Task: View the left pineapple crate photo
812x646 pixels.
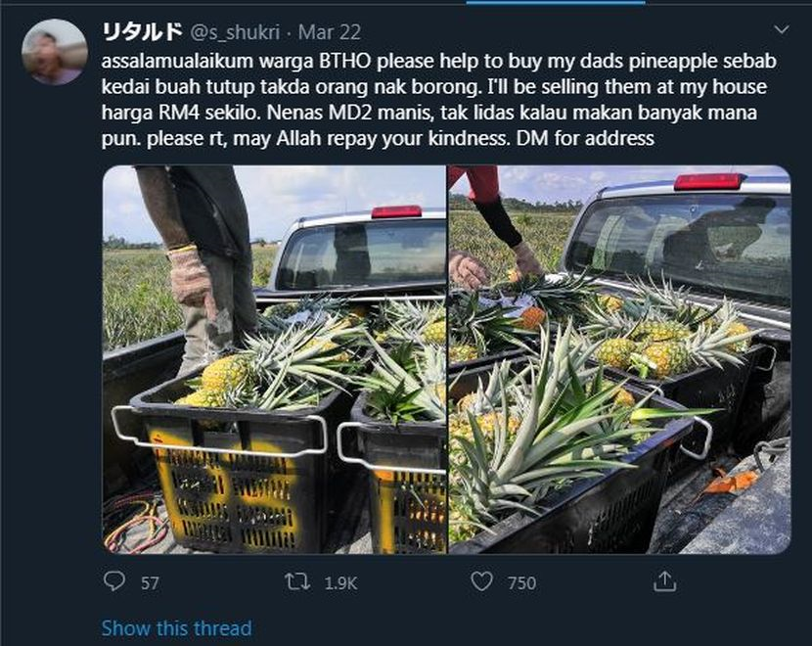Action: pyautogui.click(x=274, y=359)
